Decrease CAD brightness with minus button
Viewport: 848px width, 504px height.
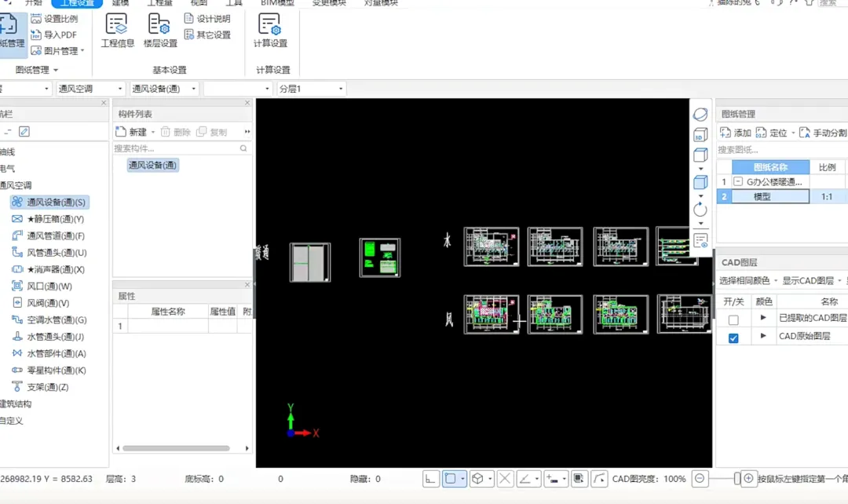coord(700,479)
